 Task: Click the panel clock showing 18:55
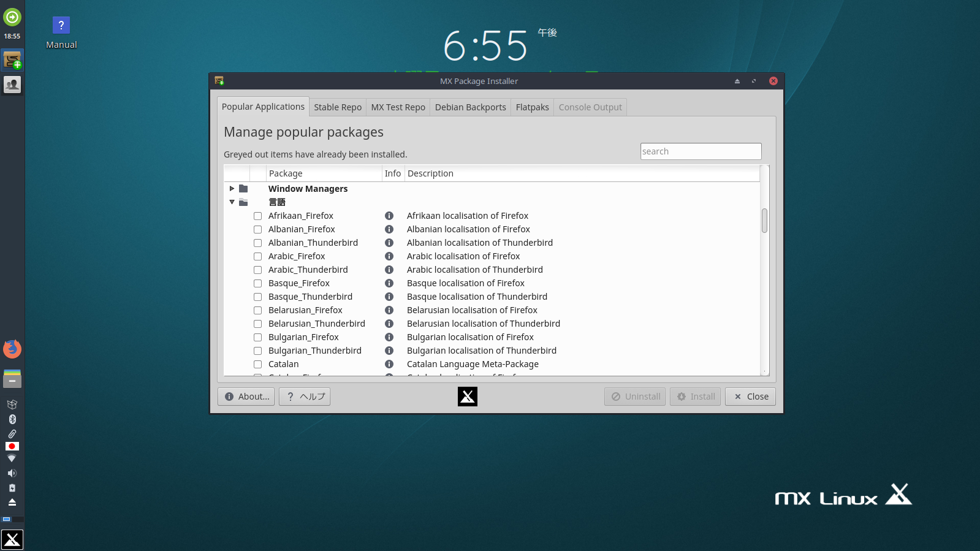12,36
